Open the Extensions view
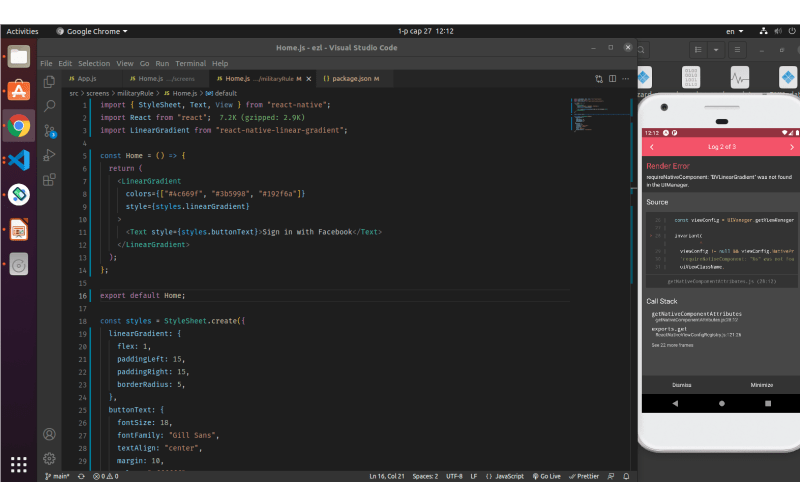 point(49,180)
